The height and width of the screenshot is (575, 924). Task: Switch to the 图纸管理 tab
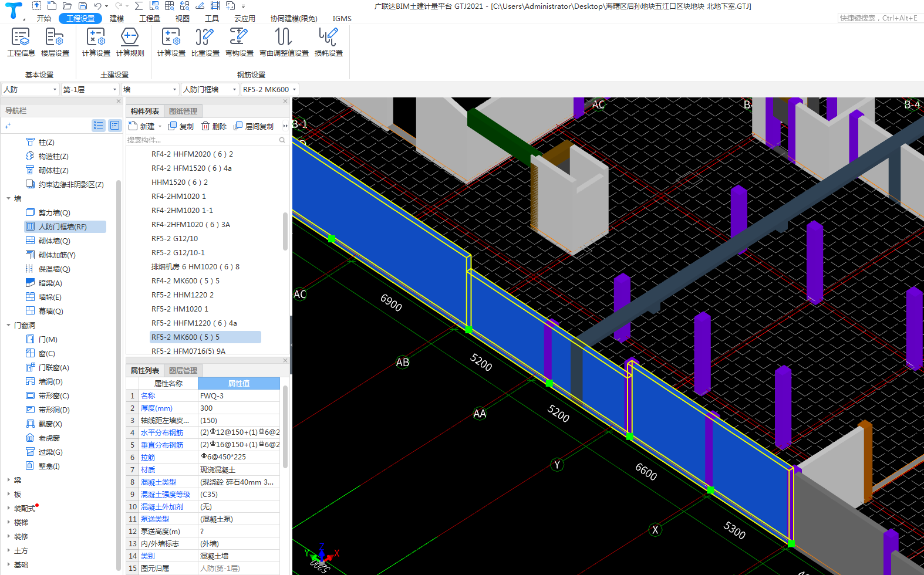tap(183, 111)
